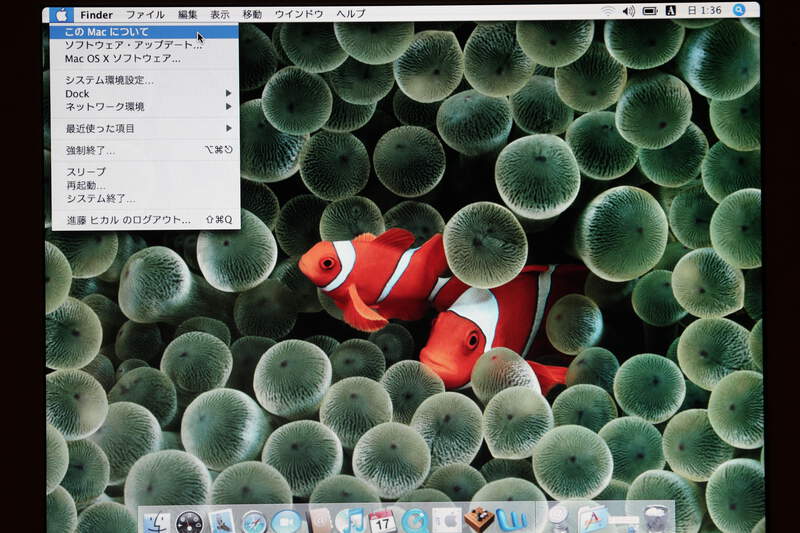Open the Apple logo menu
800x533 pixels.
[61, 15]
